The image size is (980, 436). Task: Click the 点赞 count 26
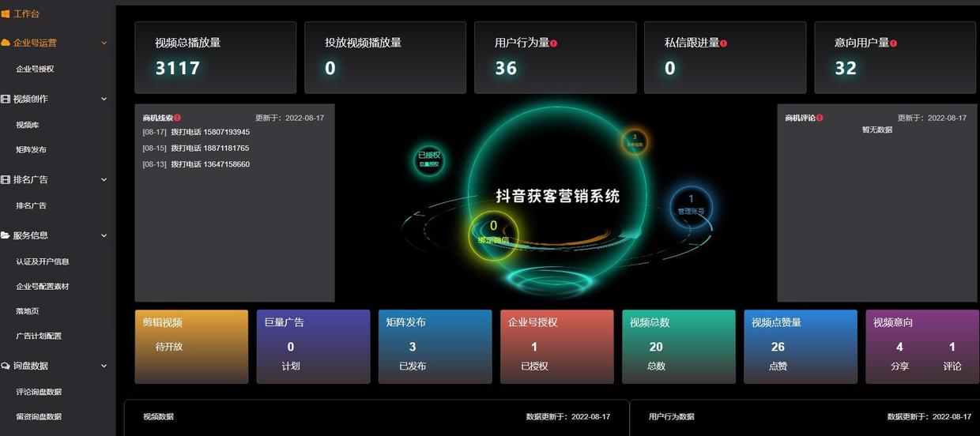point(778,347)
